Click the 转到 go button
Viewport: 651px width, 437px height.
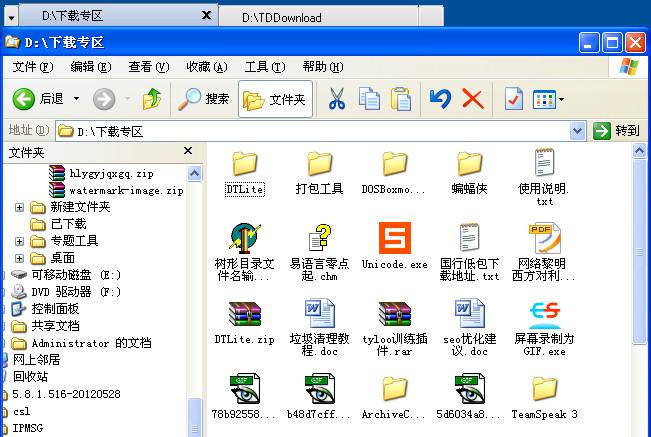[x=616, y=131]
